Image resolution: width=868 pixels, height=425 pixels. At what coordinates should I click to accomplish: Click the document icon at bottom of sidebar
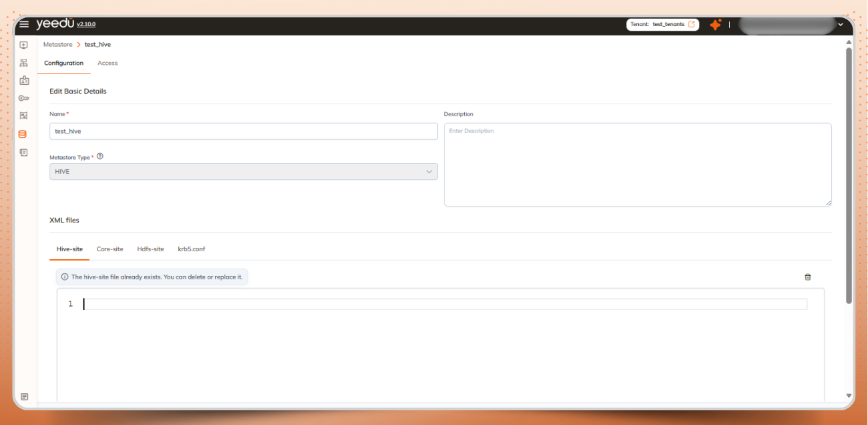pos(23,396)
